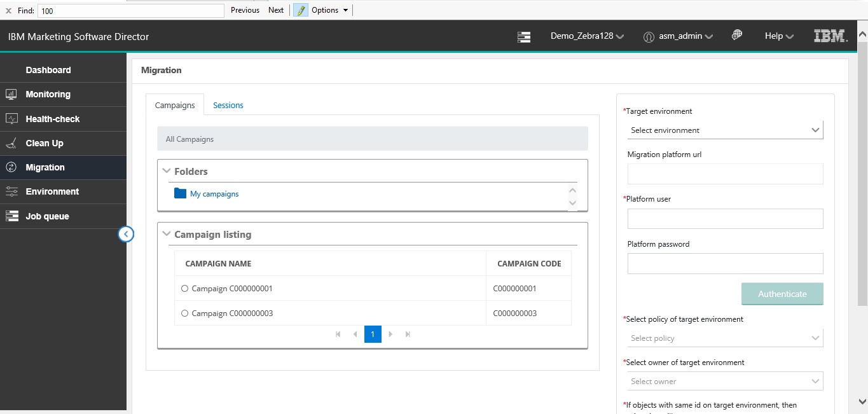Click the Platform password input field
Screen dimensions: 868x414
pyautogui.click(x=725, y=263)
